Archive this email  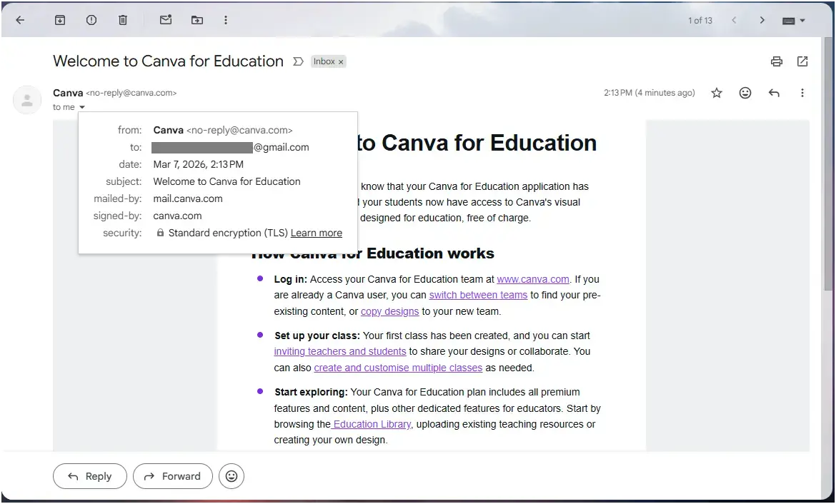pyautogui.click(x=60, y=20)
